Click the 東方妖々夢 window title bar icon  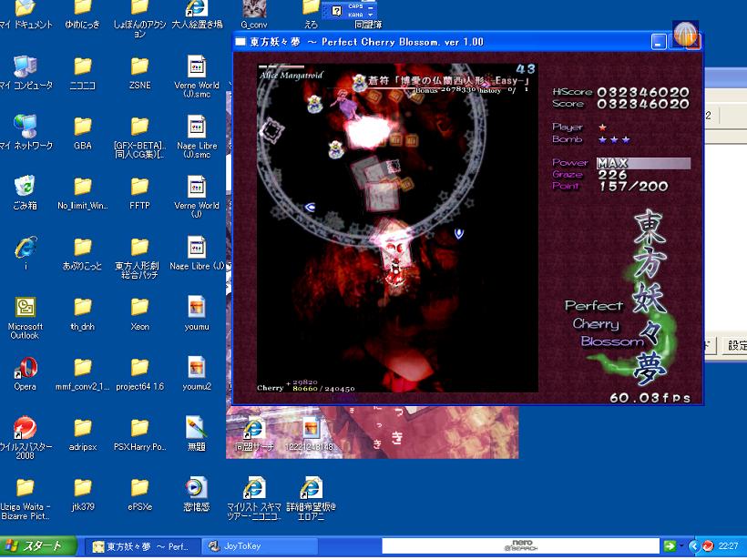click(240, 42)
